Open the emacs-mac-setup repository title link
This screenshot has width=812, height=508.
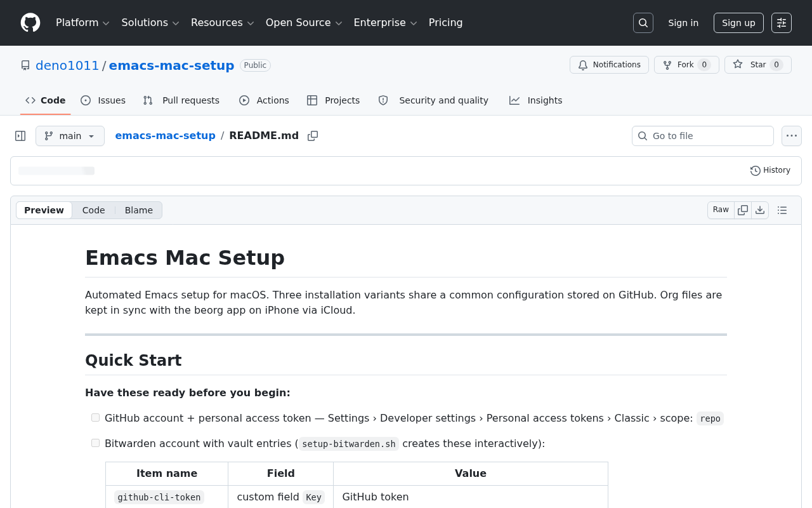(x=171, y=65)
